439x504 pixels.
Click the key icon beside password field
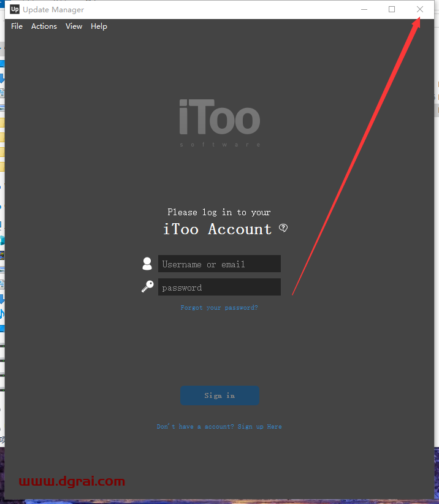coord(148,286)
